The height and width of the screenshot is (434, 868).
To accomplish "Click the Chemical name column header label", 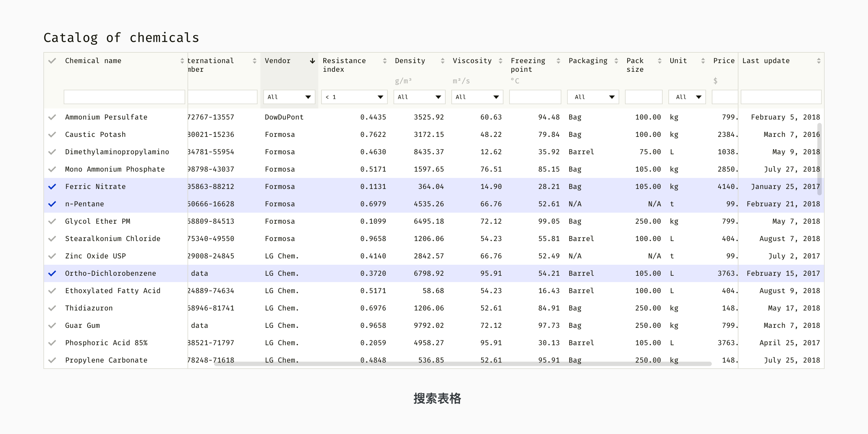I will click(x=93, y=61).
